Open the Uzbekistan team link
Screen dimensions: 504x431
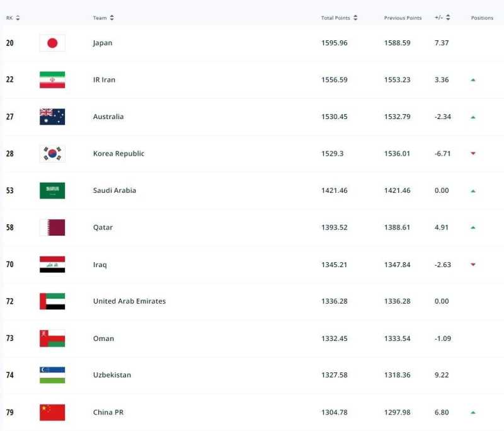click(112, 375)
